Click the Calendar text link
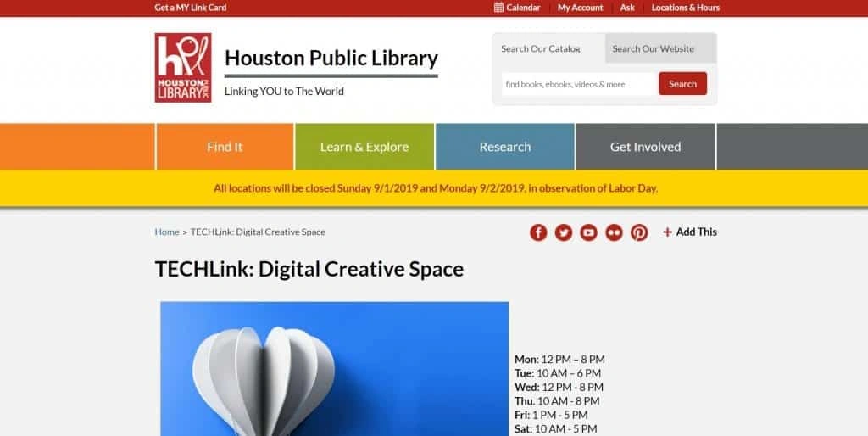Image resolution: width=868 pixels, height=436 pixels. coord(523,8)
